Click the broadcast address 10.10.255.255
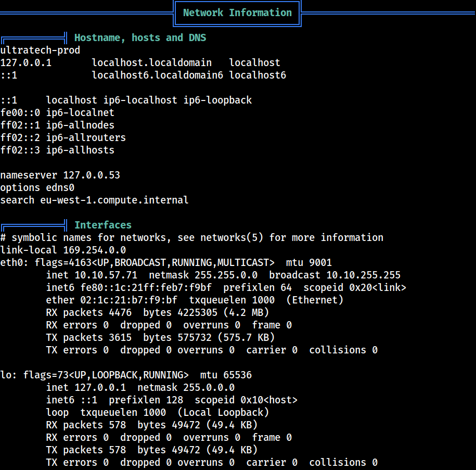Screen dimensions: 476x470 coord(364,275)
